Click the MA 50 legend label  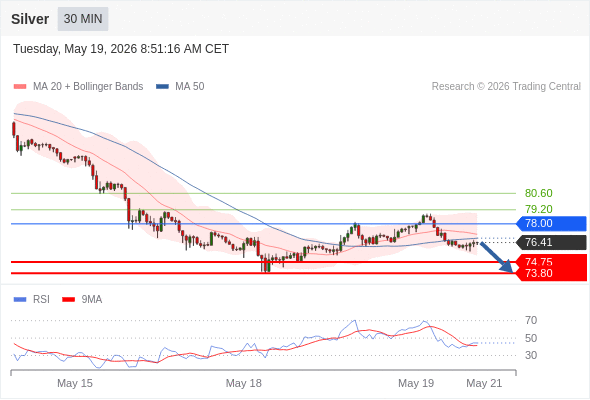click(x=190, y=87)
